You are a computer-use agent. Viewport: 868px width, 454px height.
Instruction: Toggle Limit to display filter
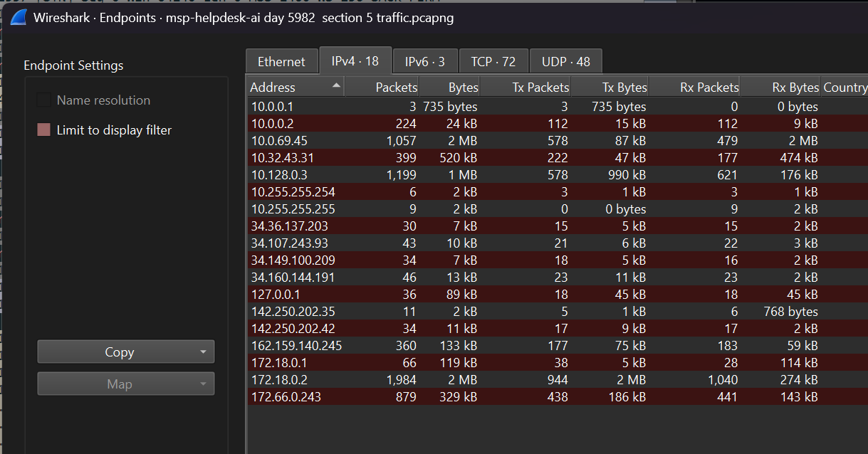43,130
